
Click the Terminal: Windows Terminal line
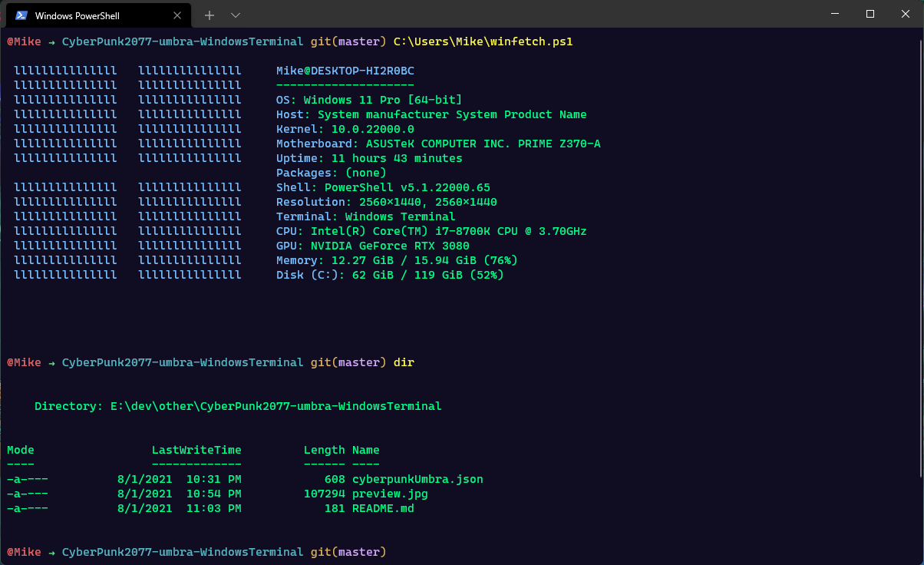coord(366,216)
